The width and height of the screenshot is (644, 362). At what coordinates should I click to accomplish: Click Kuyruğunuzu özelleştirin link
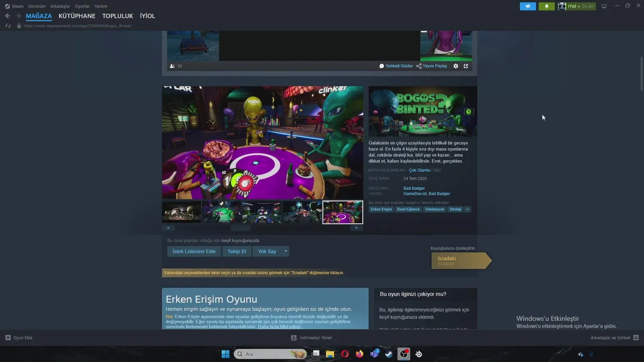[453, 248]
